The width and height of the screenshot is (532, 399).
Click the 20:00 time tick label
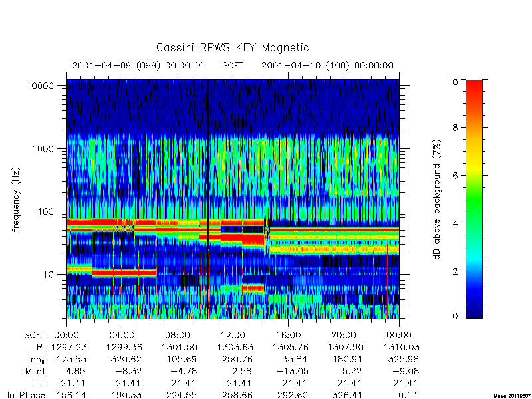(344, 336)
